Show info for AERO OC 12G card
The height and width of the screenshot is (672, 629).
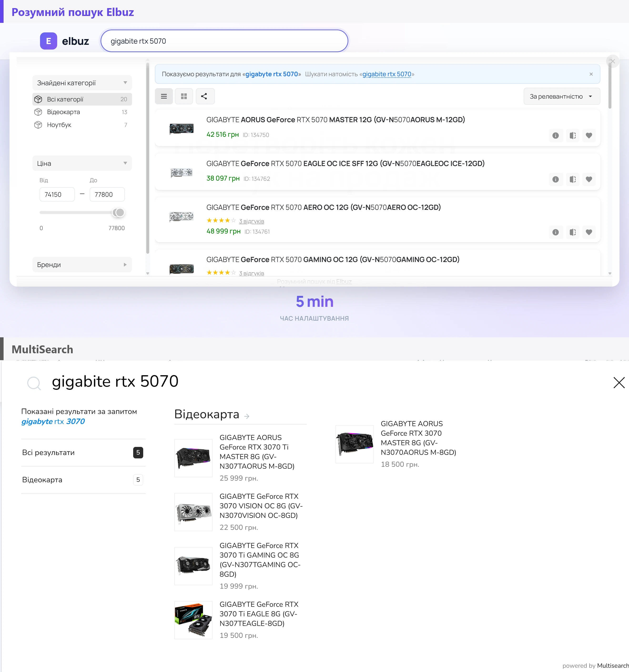[x=556, y=232]
